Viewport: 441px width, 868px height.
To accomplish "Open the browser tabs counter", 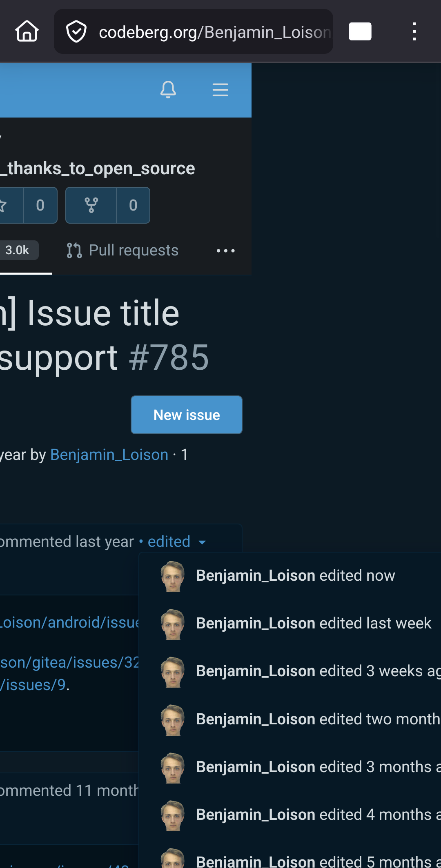I will point(360,31).
